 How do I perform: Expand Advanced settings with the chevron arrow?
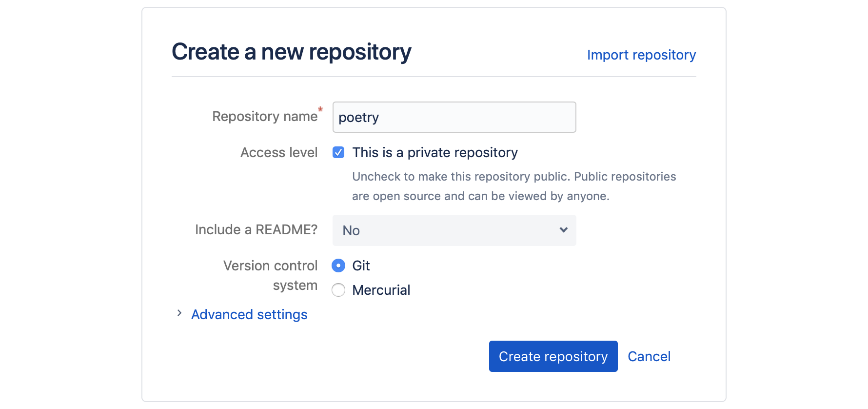(x=179, y=313)
